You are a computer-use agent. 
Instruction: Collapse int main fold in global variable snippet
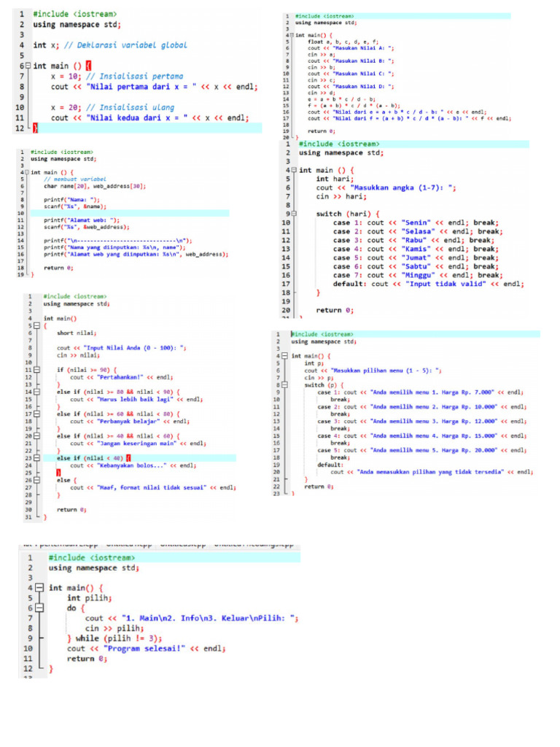click(28, 66)
